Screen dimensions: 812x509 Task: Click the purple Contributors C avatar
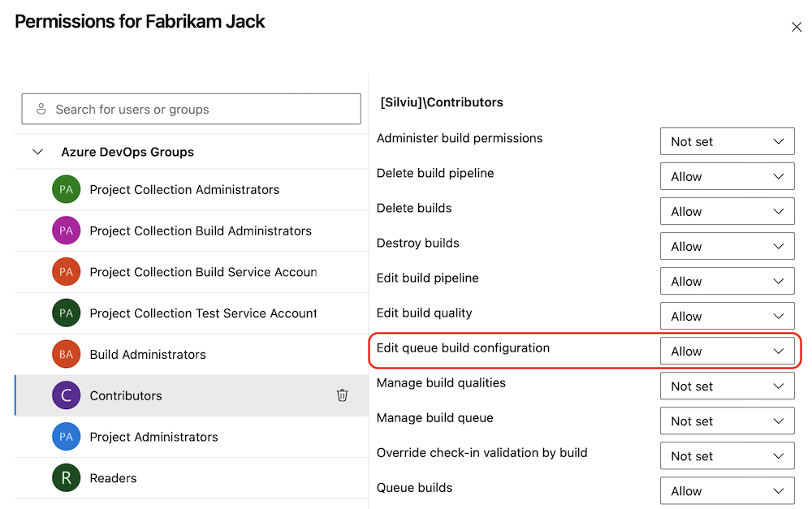tap(66, 395)
